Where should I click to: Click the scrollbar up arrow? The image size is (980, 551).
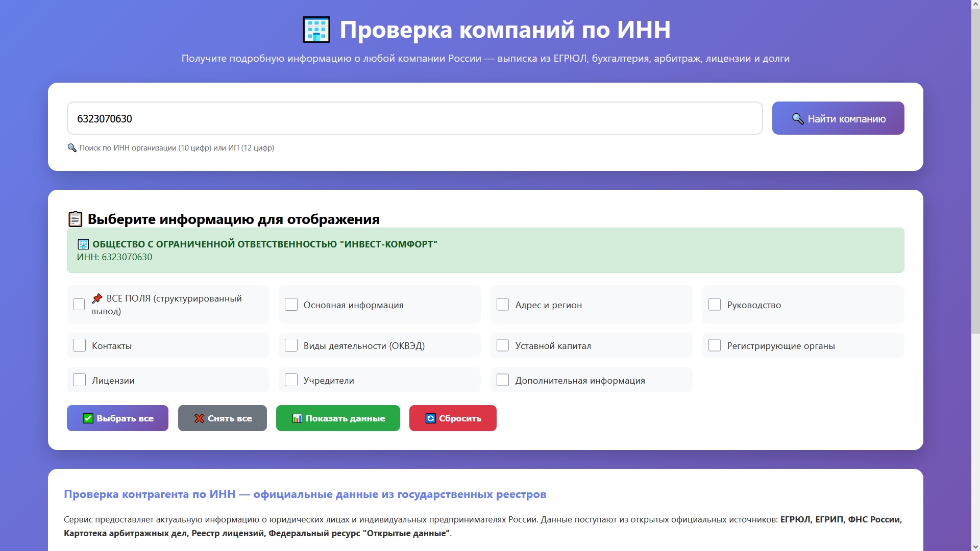click(975, 4)
